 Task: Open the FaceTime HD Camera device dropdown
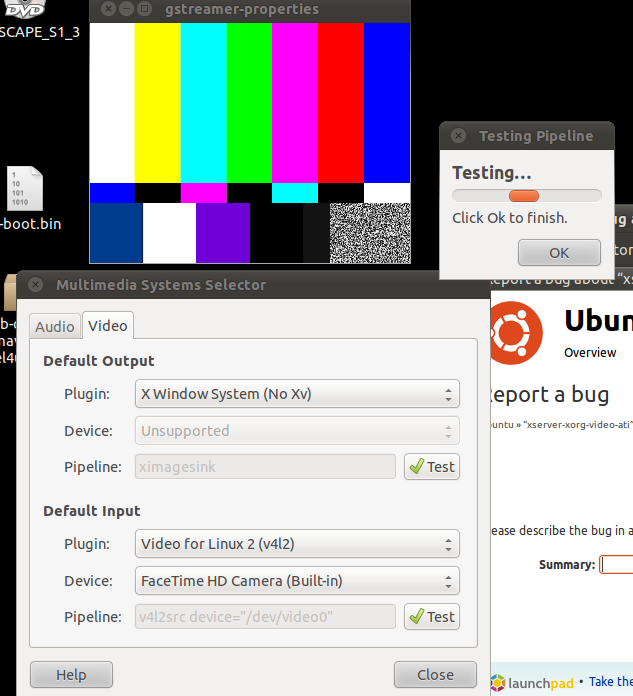pyautogui.click(x=297, y=581)
